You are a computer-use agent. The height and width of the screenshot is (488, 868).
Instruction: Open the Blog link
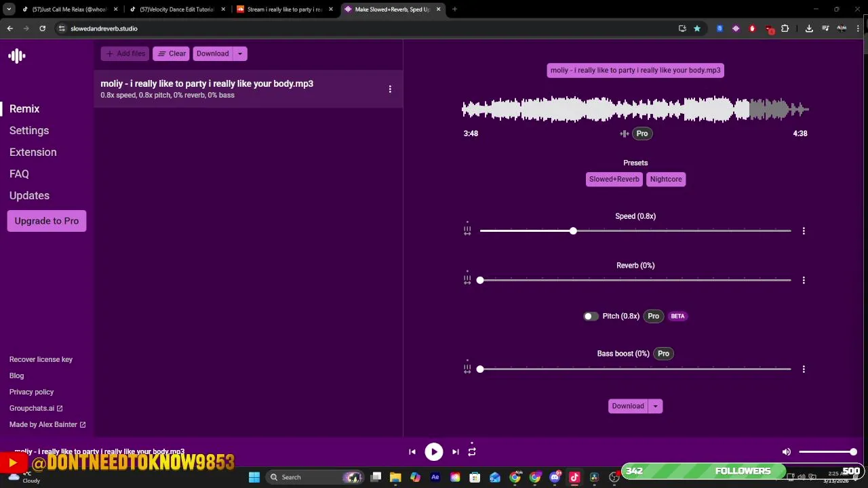click(16, 376)
